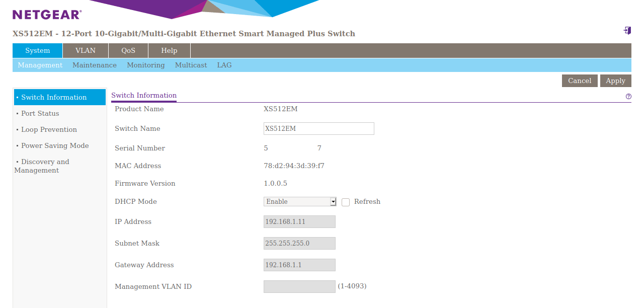Screen dimensions: 644x308
Task: Open the System tab
Action: pos(38,51)
